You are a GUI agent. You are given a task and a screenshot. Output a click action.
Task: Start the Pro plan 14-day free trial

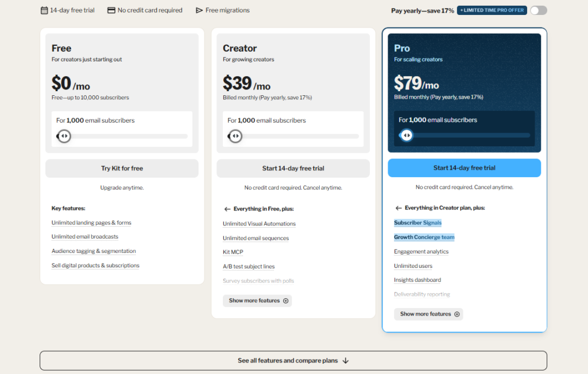pos(464,168)
